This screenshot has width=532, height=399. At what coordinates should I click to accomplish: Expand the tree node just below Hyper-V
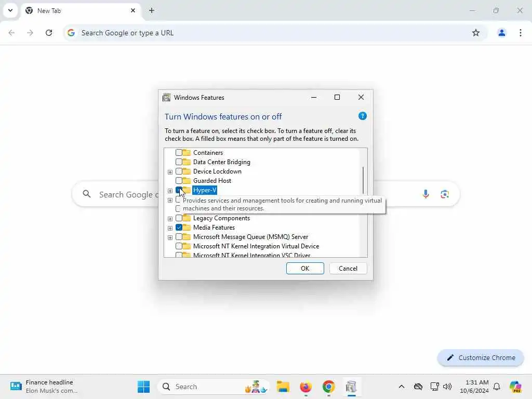point(170,200)
